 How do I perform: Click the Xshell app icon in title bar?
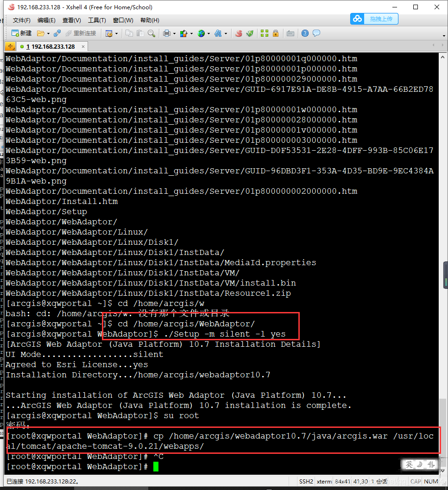coord(11,7)
